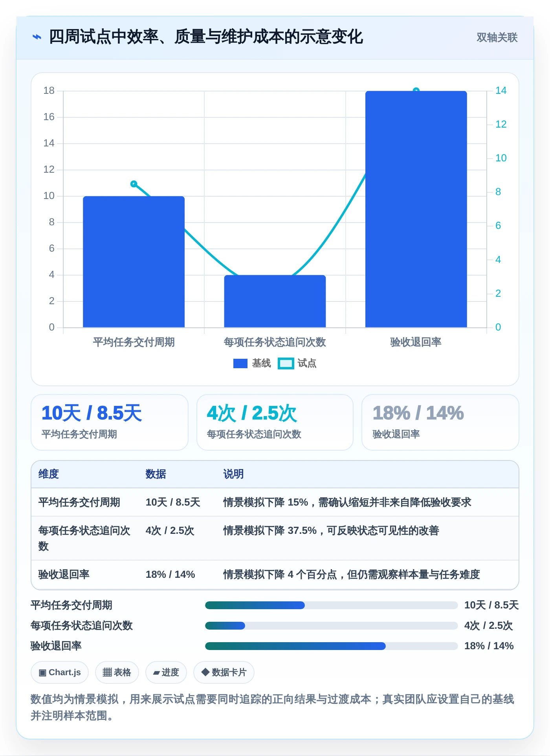Select the title 四周试点中效率、质量与维护成本的示意变化

pyautogui.click(x=206, y=37)
